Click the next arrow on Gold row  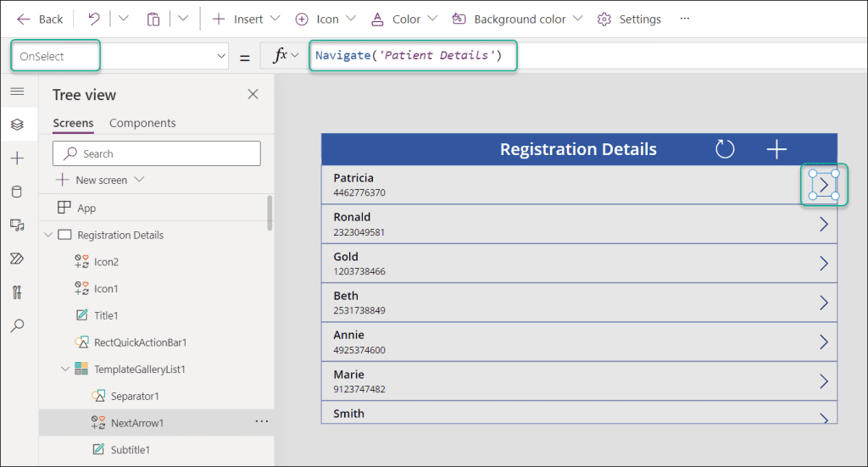click(x=824, y=264)
